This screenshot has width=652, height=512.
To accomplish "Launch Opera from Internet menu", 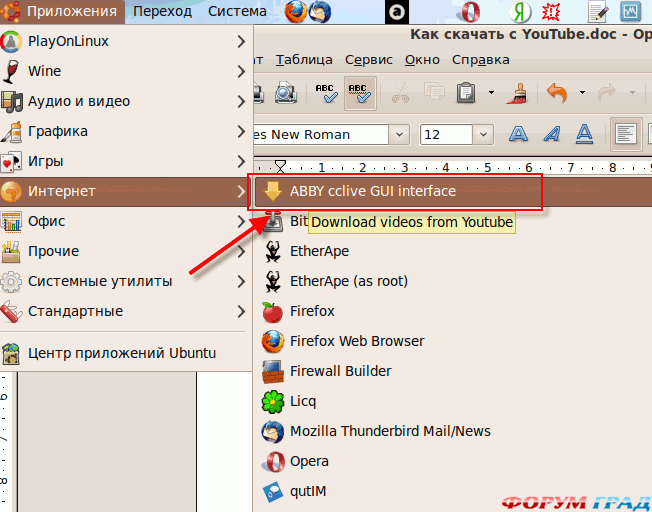I will click(x=453, y=461).
